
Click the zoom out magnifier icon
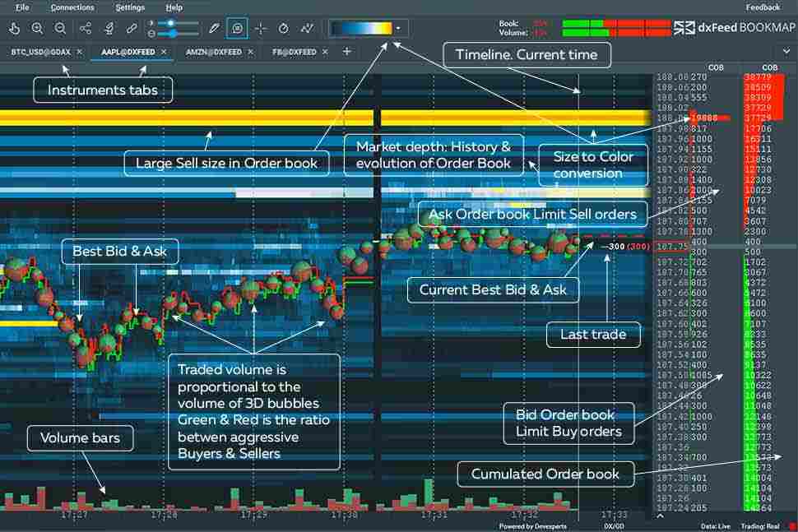click(60, 28)
